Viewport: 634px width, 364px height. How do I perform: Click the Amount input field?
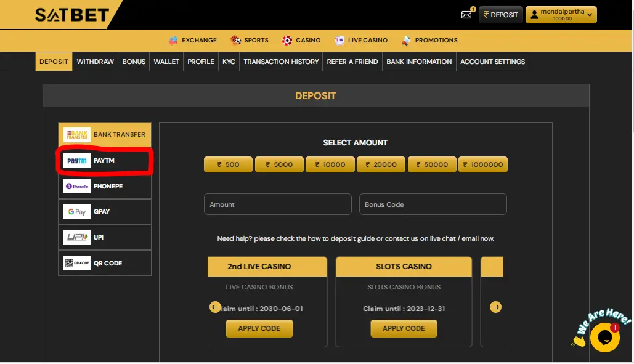pos(277,204)
